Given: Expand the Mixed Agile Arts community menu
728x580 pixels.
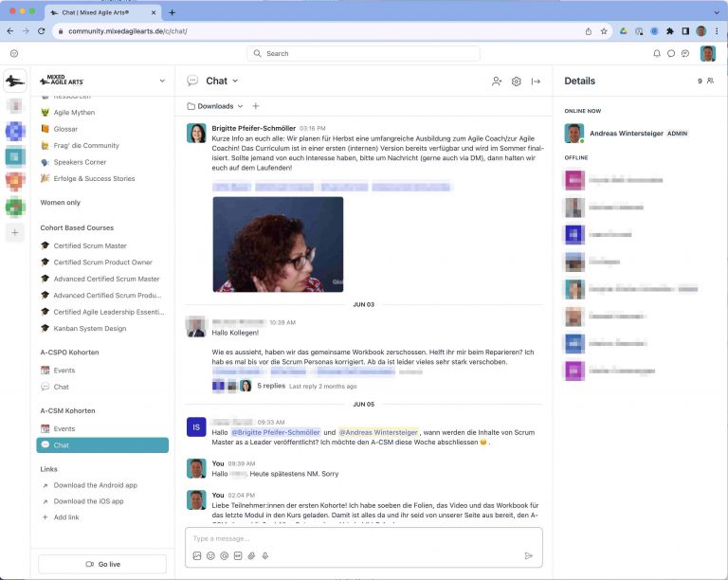Looking at the screenshot, I should click(x=162, y=82).
